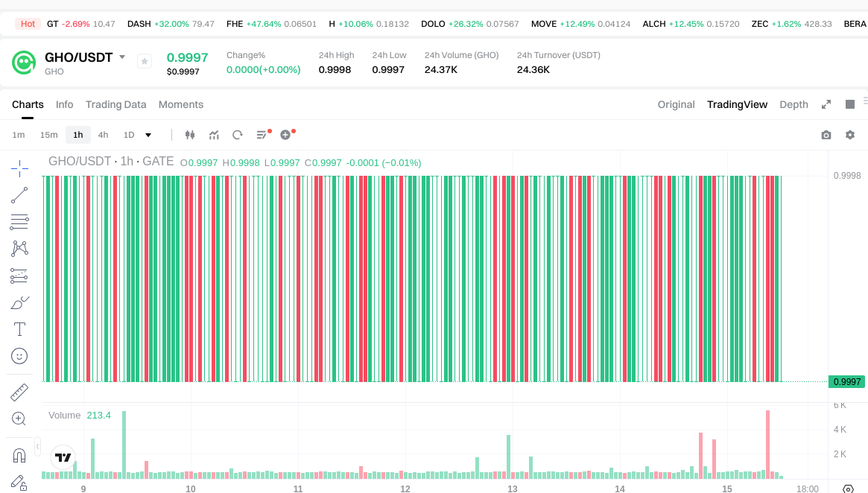Open the emoji sticker tool
This screenshot has height=493, width=868.
(20, 356)
